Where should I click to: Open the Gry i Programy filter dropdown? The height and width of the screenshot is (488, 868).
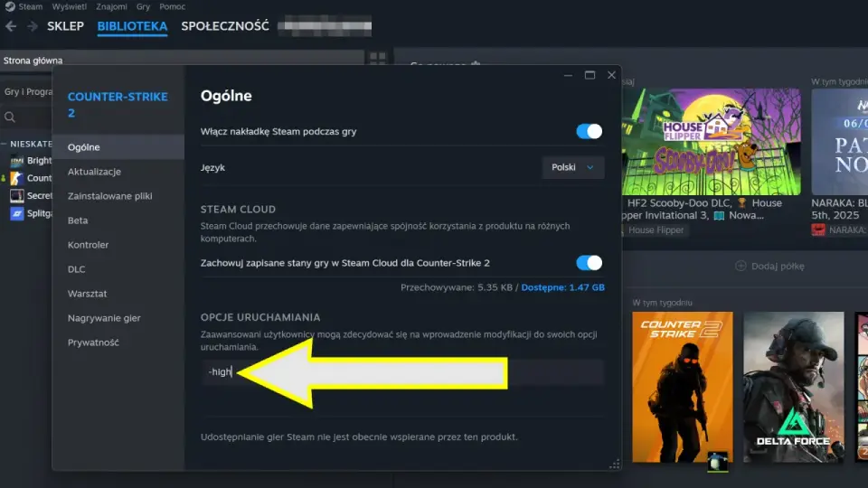point(28,92)
